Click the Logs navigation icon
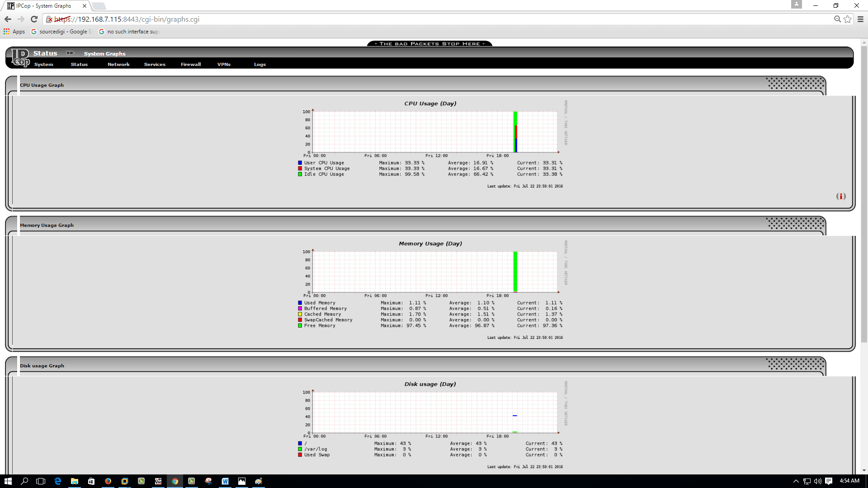The height and width of the screenshot is (488, 868). pyautogui.click(x=259, y=64)
